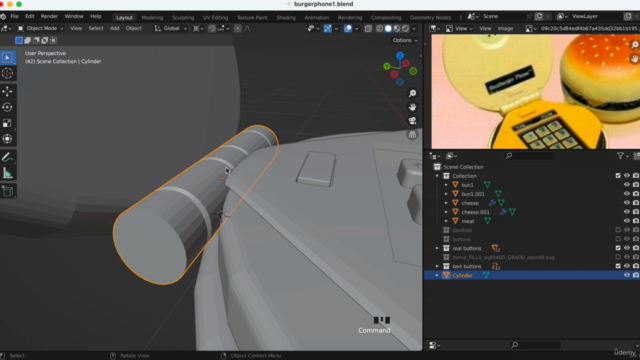Switch to material preview shading
Image resolution: width=640 pixels, height=360 pixels.
point(397,29)
